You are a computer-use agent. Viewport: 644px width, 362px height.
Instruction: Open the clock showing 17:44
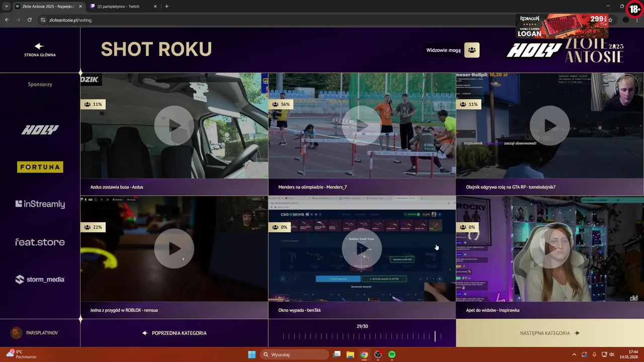(x=629, y=354)
